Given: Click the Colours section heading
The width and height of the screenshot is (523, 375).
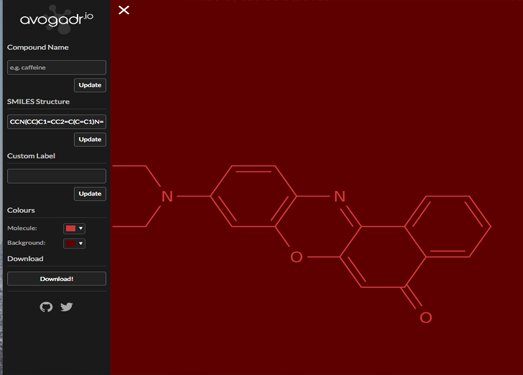Looking at the screenshot, I should (21, 211).
